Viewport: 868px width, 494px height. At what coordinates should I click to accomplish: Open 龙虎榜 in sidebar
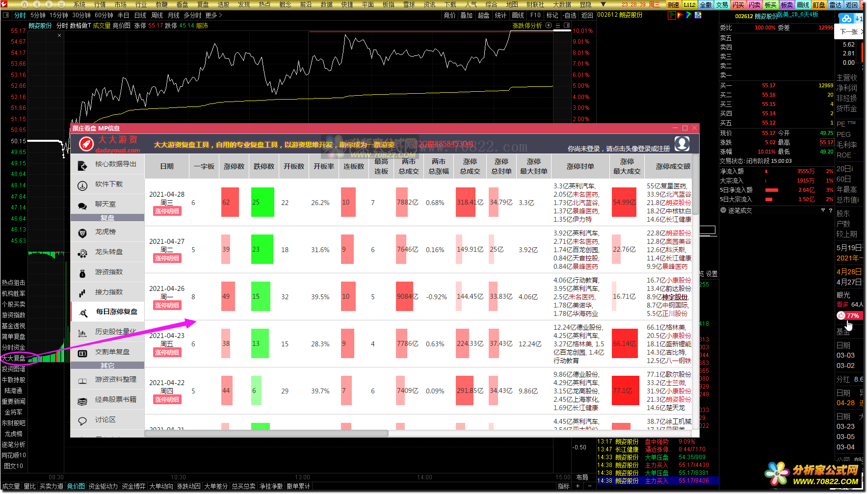point(107,232)
